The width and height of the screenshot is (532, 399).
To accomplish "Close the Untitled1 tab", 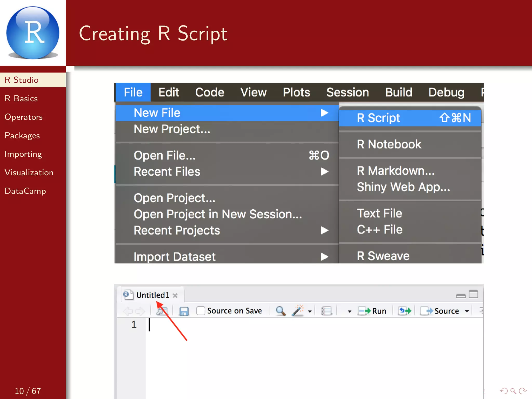I will pyautogui.click(x=175, y=295).
